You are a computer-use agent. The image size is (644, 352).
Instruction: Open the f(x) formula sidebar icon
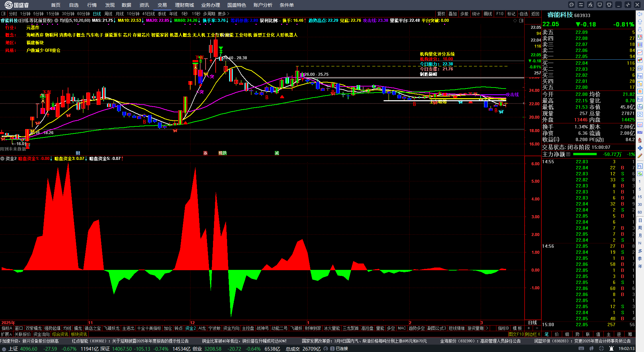coord(640,107)
